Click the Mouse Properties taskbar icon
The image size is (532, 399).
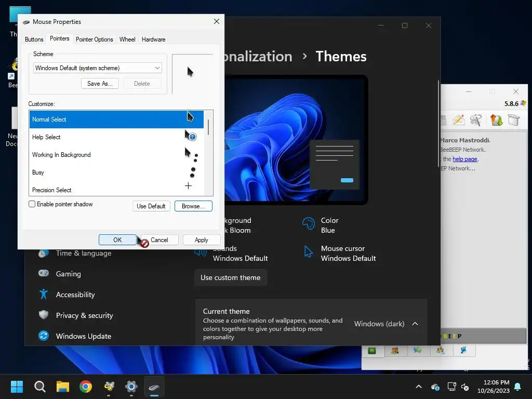tap(154, 387)
